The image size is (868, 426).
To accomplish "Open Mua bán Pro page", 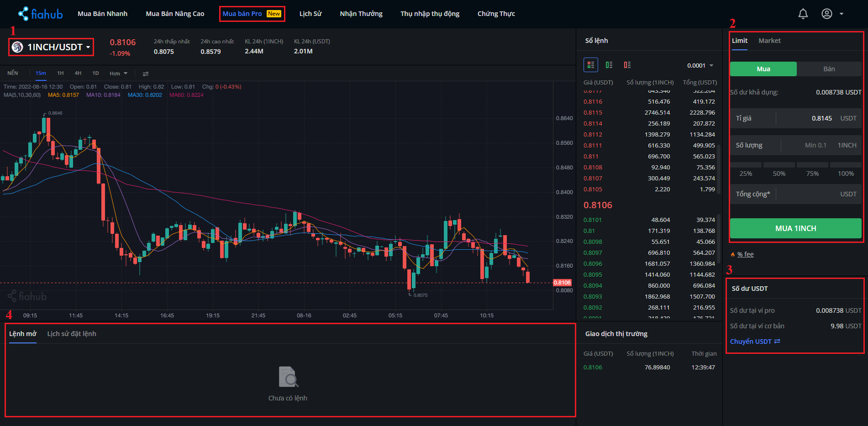I will click(x=252, y=14).
